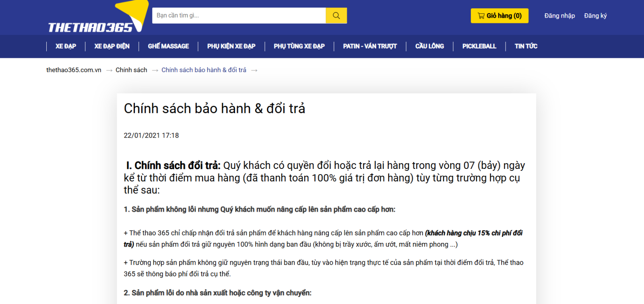Image resolution: width=644 pixels, height=304 pixels.
Task: Open the PICKLEBALL category
Action: click(479, 46)
